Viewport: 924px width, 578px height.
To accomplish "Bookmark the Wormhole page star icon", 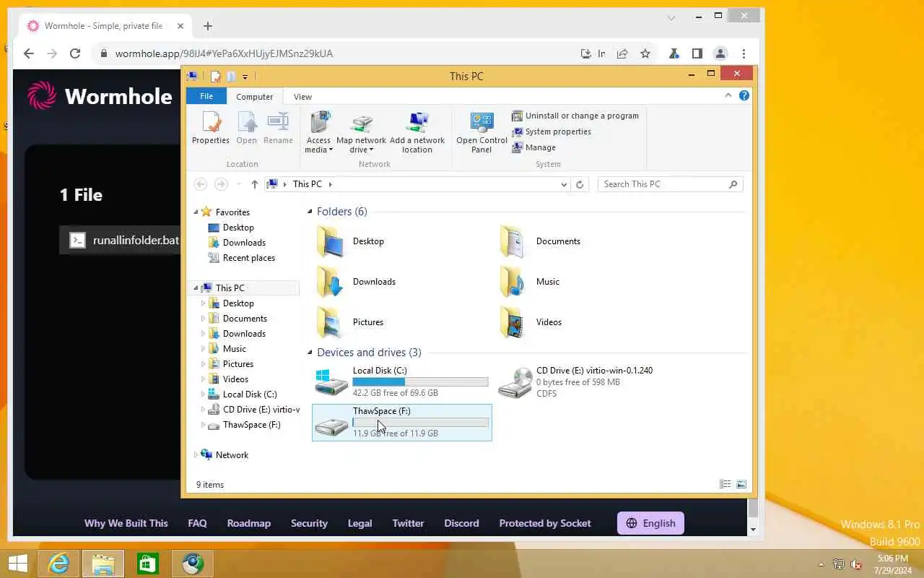I will tap(645, 53).
